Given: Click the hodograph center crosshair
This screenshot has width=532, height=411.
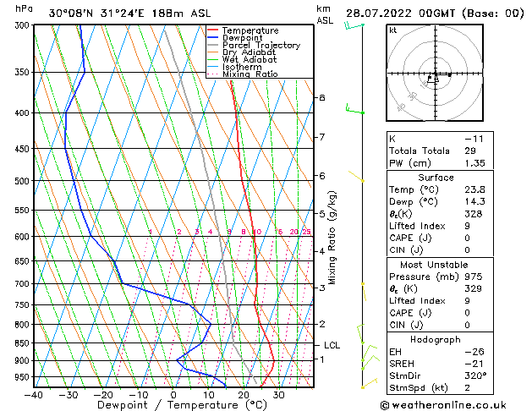Looking at the screenshot, I should click(436, 73).
